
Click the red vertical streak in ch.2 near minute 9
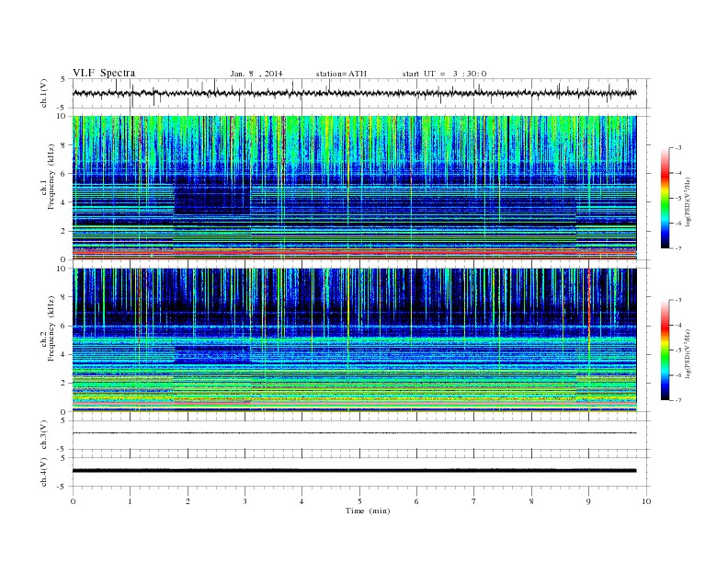(588, 309)
